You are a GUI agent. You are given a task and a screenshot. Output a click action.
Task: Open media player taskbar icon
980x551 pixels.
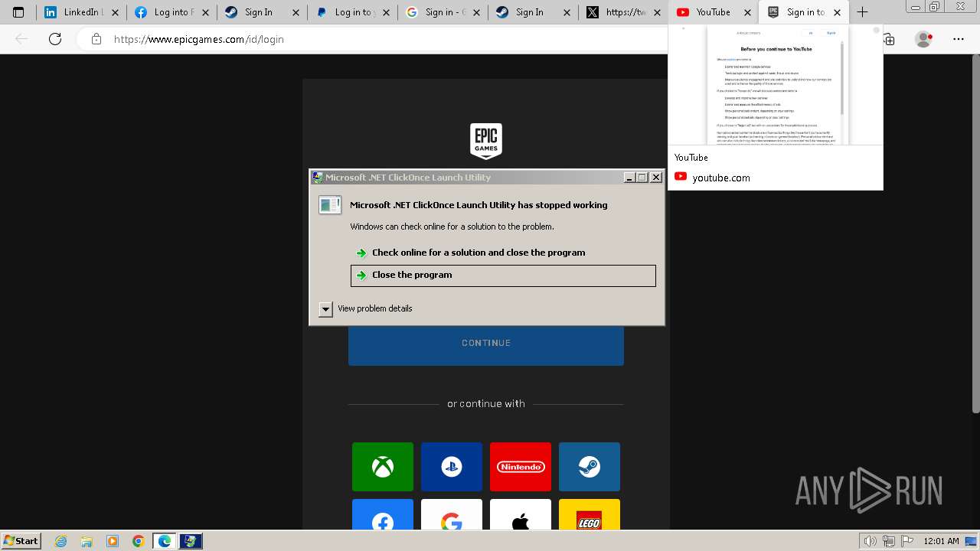113,541
